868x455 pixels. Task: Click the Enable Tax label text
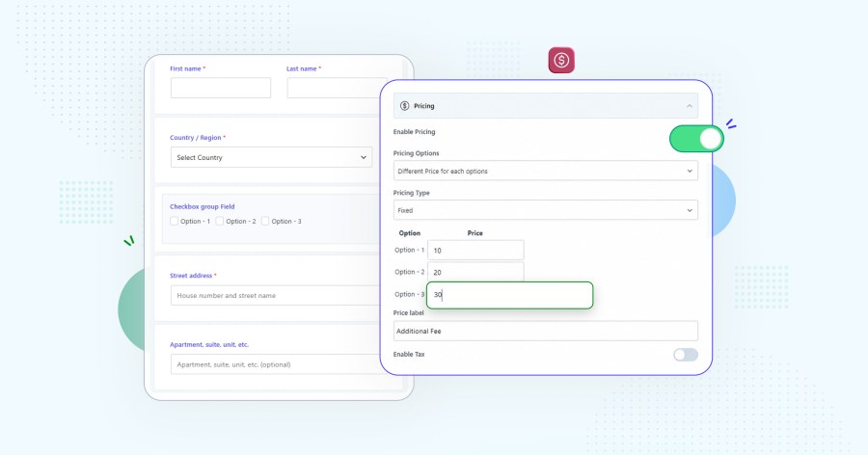pos(409,354)
